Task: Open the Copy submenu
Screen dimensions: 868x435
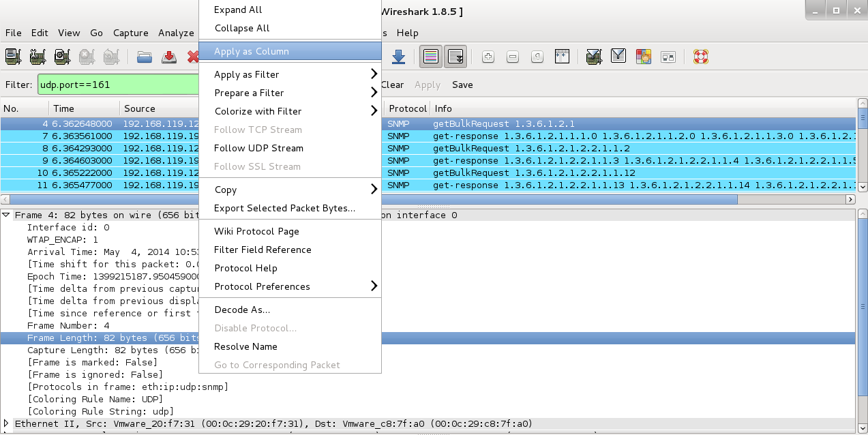Action: (x=290, y=190)
